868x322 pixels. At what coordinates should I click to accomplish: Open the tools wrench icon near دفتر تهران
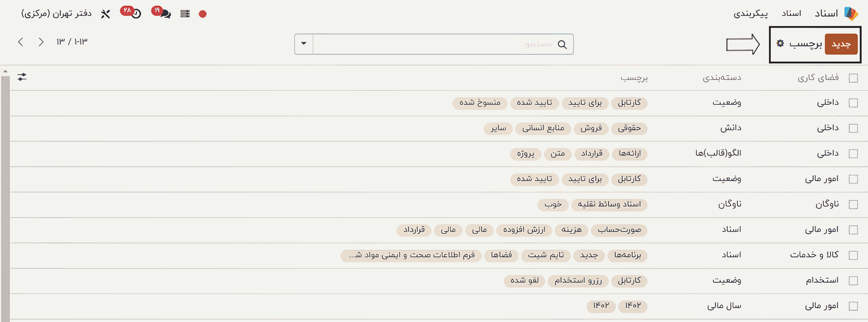tap(105, 14)
